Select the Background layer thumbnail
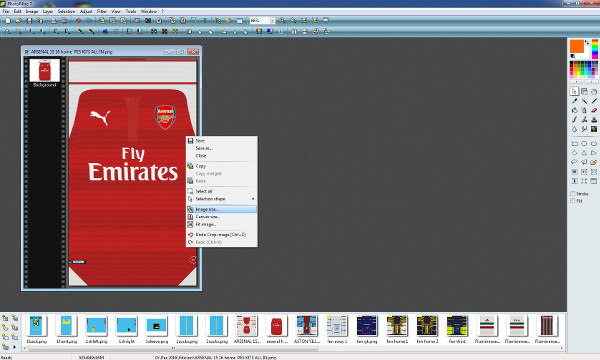 (44, 70)
